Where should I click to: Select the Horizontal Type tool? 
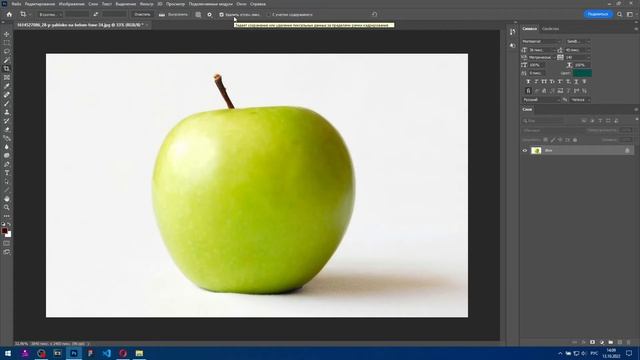click(7, 173)
